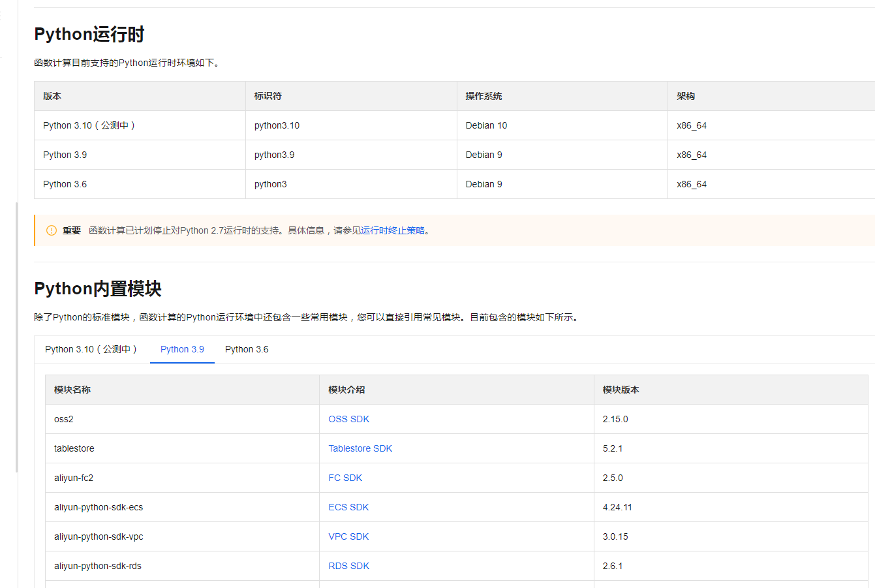This screenshot has width=875, height=588.
Task: Select the version value 2.6.1
Action: 613,566
